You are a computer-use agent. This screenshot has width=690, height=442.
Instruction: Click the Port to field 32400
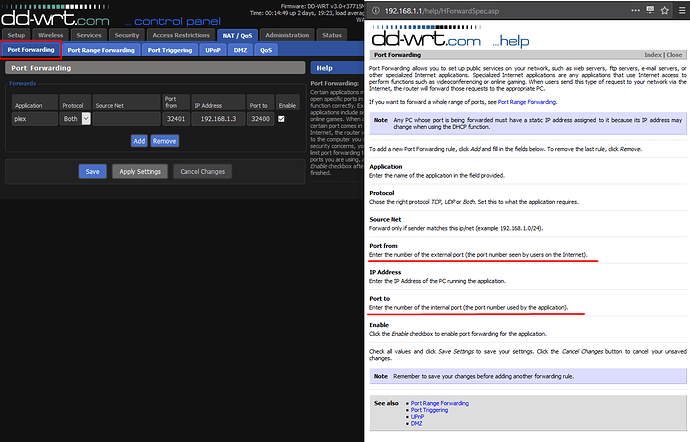tap(261, 119)
